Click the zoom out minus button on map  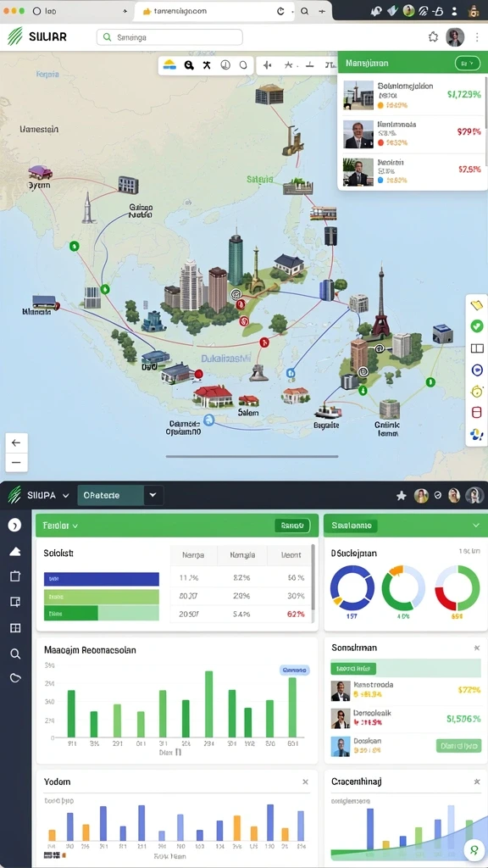tap(16, 462)
